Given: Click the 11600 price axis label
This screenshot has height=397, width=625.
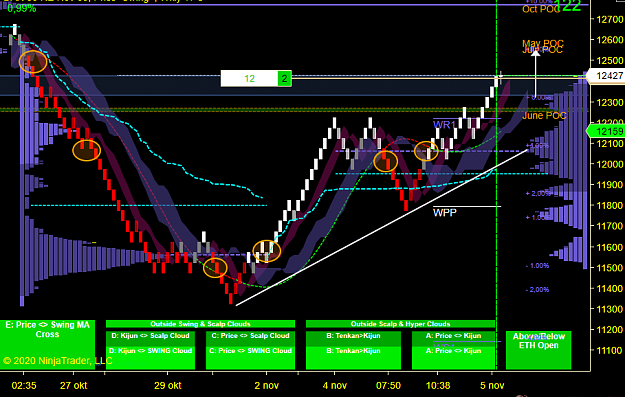Looking at the screenshot, I should pos(610,247).
